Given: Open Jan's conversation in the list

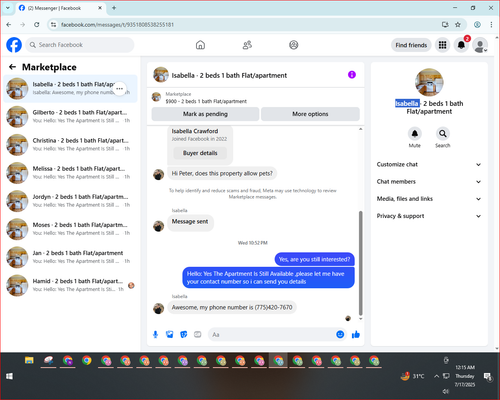Looking at the screenshot, I should (x=70, y=257).
